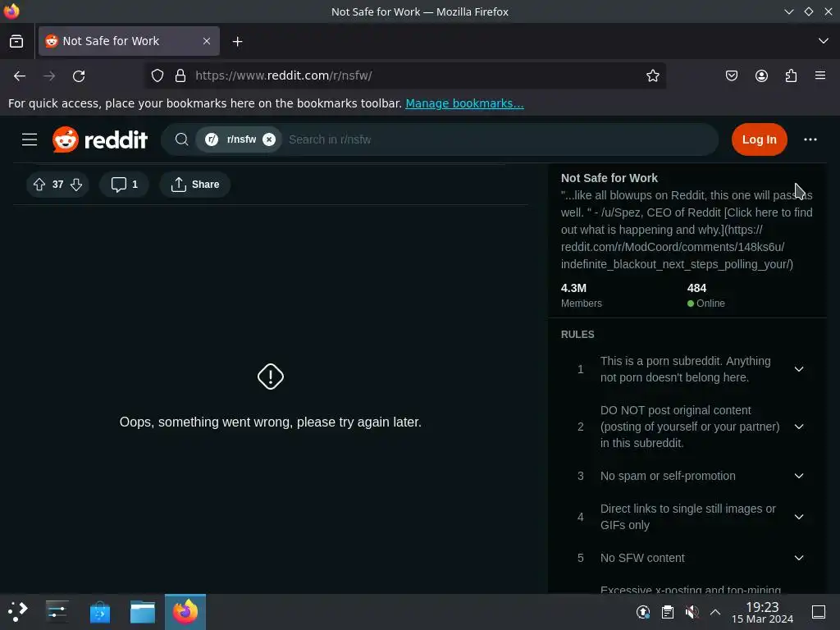Open Firefox tracking protection shield
The height and width of the screenshot is (630, 840).
tap(157, 75)
